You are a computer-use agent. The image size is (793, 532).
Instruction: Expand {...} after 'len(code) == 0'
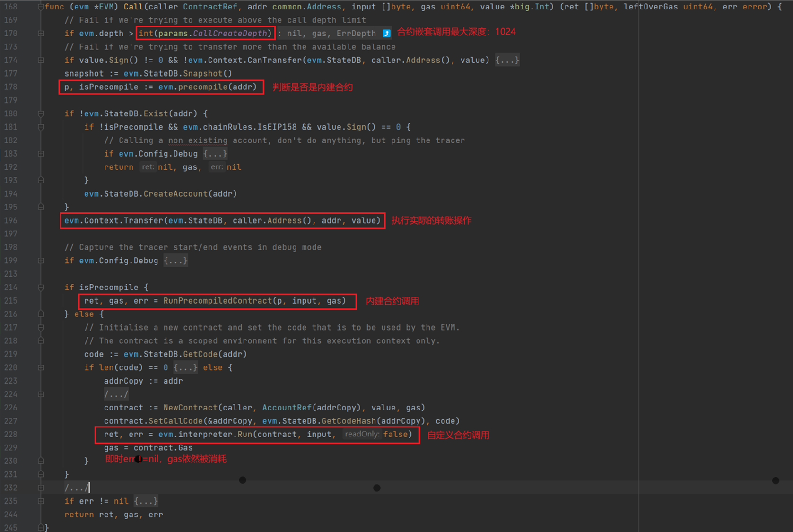click(x=185, y=367)
